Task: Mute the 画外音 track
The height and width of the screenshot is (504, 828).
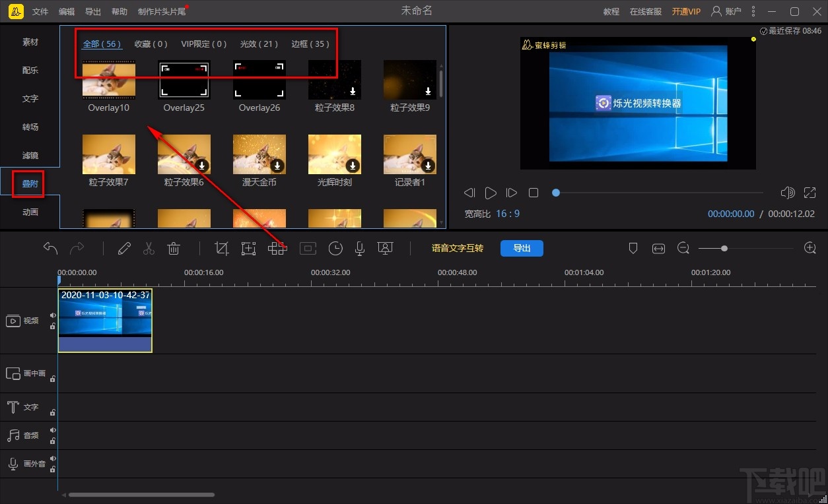Action: click(x=53, y=458)
